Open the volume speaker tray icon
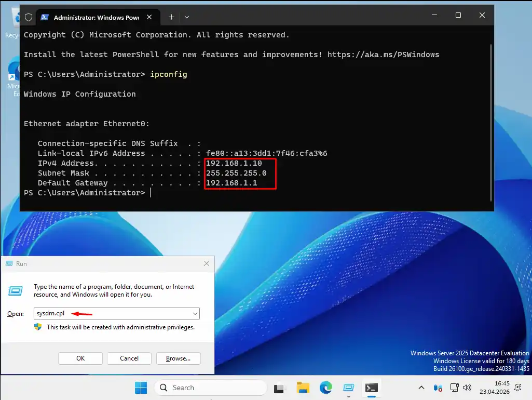The width and height of the screenshot is (532, 400). click(467, 388)
